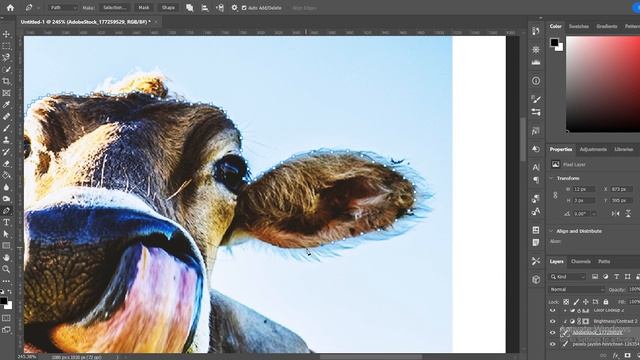Click the Shape button

coord(168,8)
